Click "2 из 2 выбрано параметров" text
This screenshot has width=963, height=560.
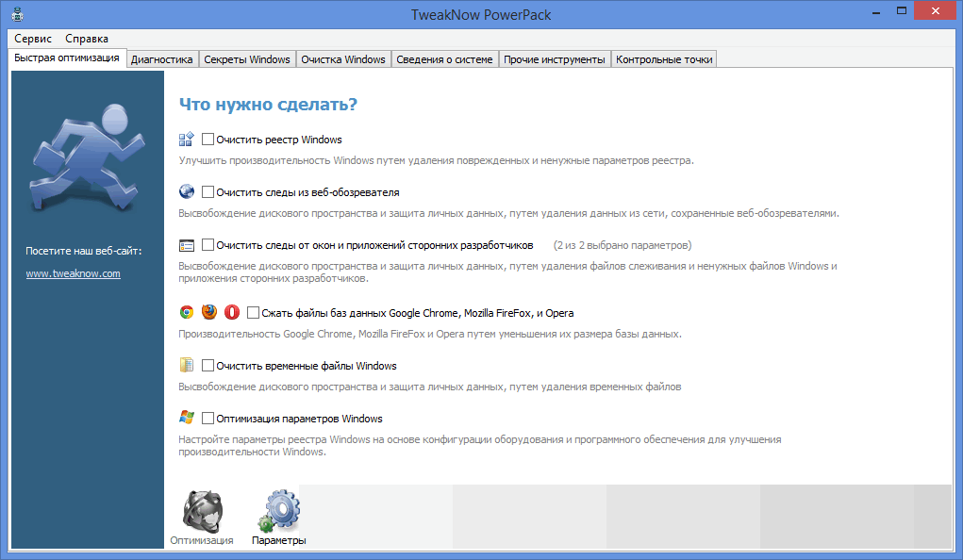pos(623,246)
